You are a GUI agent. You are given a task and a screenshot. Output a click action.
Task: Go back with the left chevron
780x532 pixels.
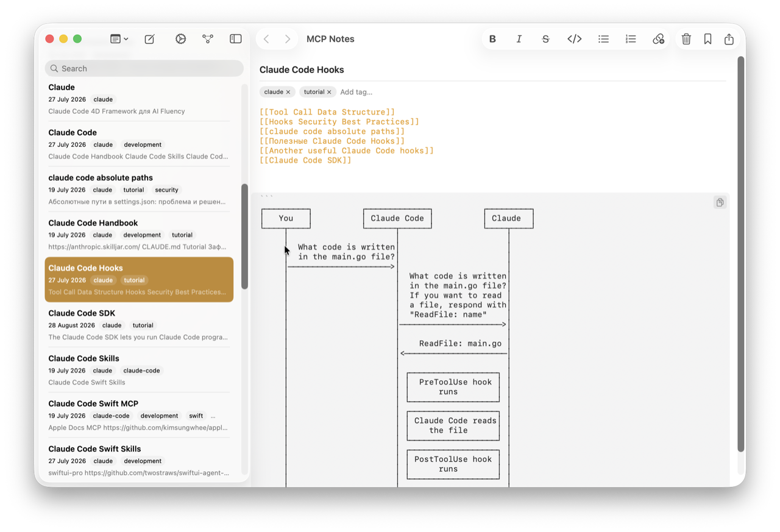click(266, 39)
